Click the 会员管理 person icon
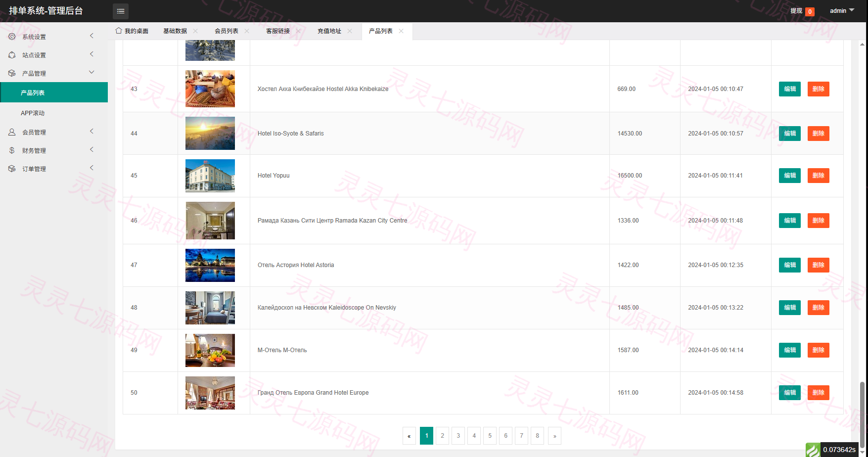 click(x=12, y=132)
